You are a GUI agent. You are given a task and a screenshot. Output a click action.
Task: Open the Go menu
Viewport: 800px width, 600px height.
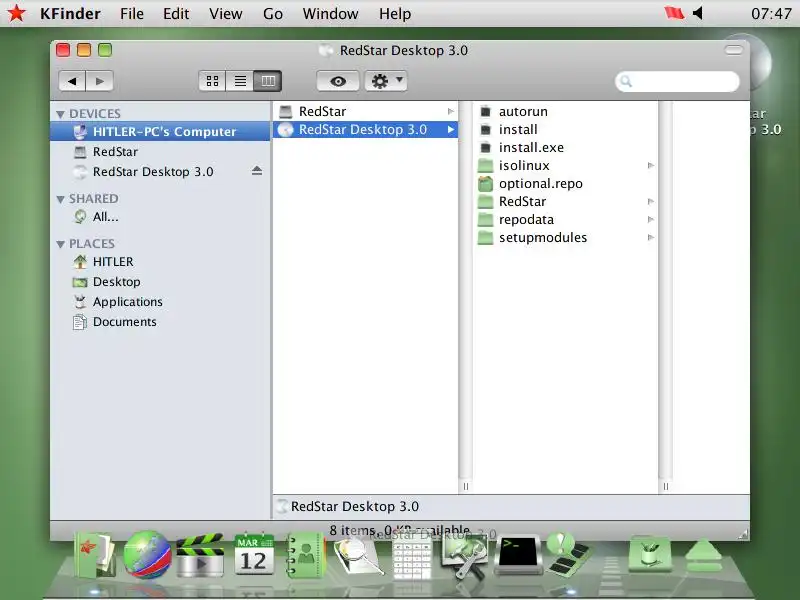[x=273, y=14]
